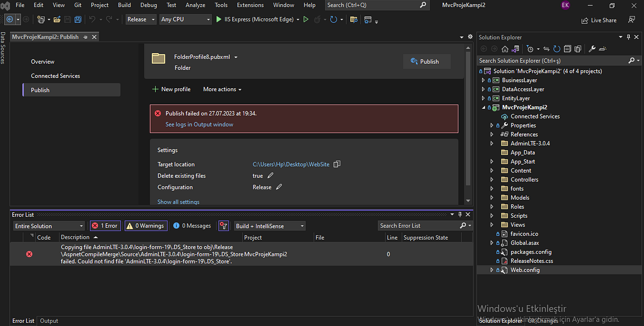Viewport: 644px width, 326px height.
Task: Sync Solution Explorer with active document
Action: (545, 48)
